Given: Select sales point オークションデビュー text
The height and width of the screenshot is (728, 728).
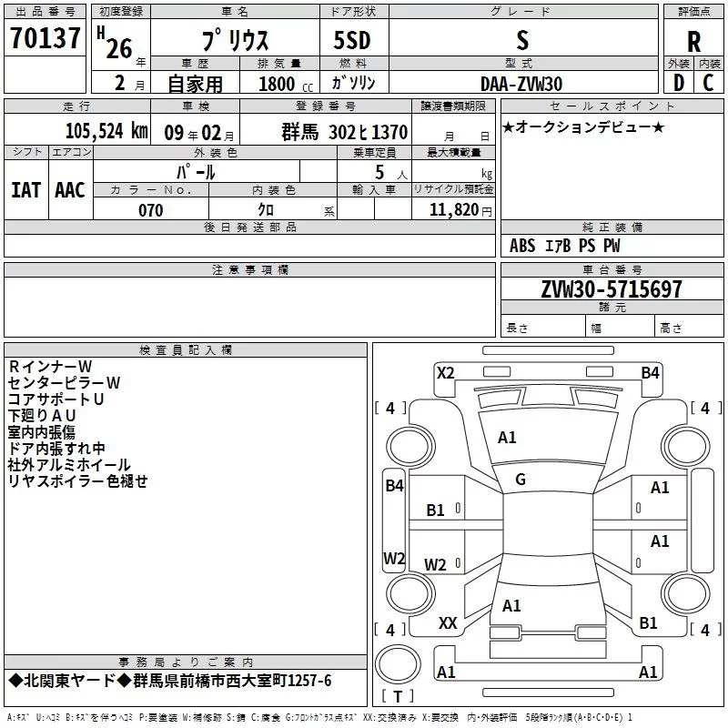Looking at the screenshot, I should [x=583, y=126].
